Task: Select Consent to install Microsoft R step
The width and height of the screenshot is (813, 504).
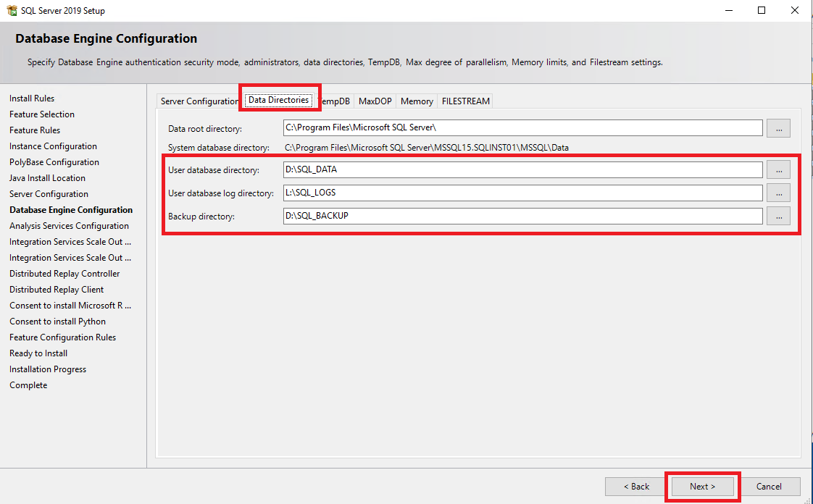Action: 70,306
